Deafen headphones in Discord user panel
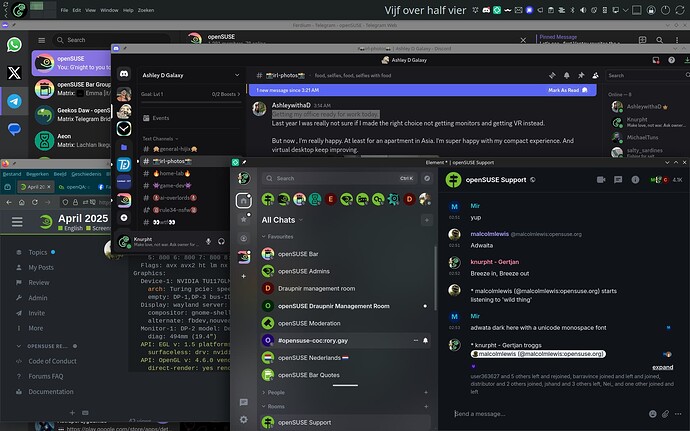Image resolution: width=690 pixels, height=431 pixels. 219,241
